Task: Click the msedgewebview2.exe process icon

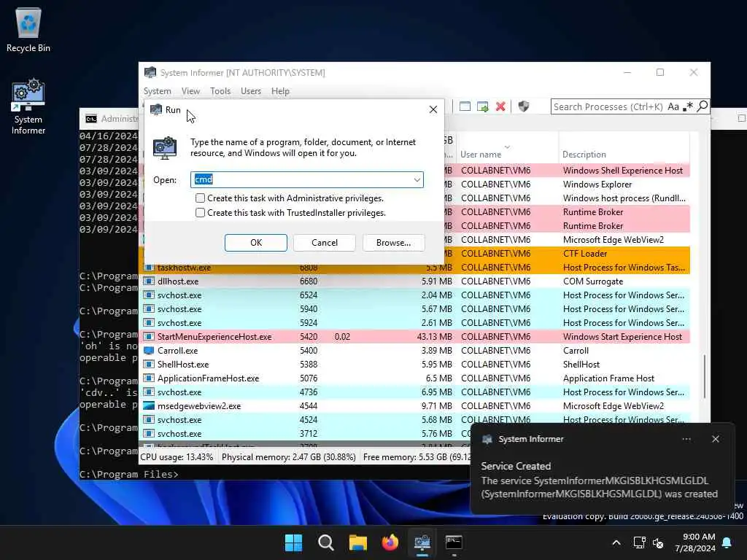Action: 149,406
